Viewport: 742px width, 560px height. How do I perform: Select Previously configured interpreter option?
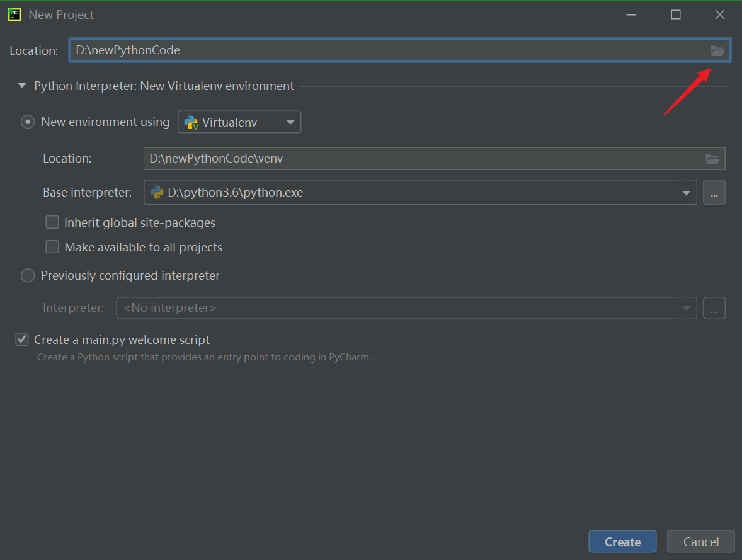tap(28, 276)
